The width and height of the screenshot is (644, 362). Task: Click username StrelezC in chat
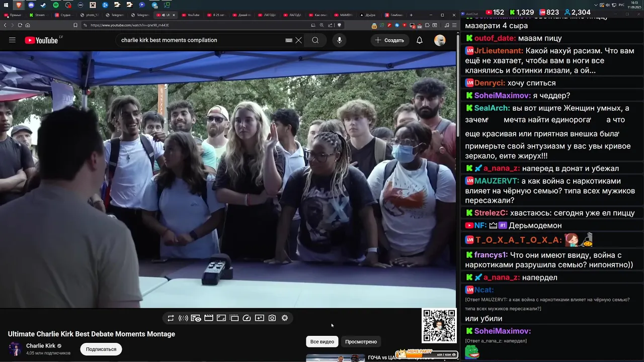490,213
